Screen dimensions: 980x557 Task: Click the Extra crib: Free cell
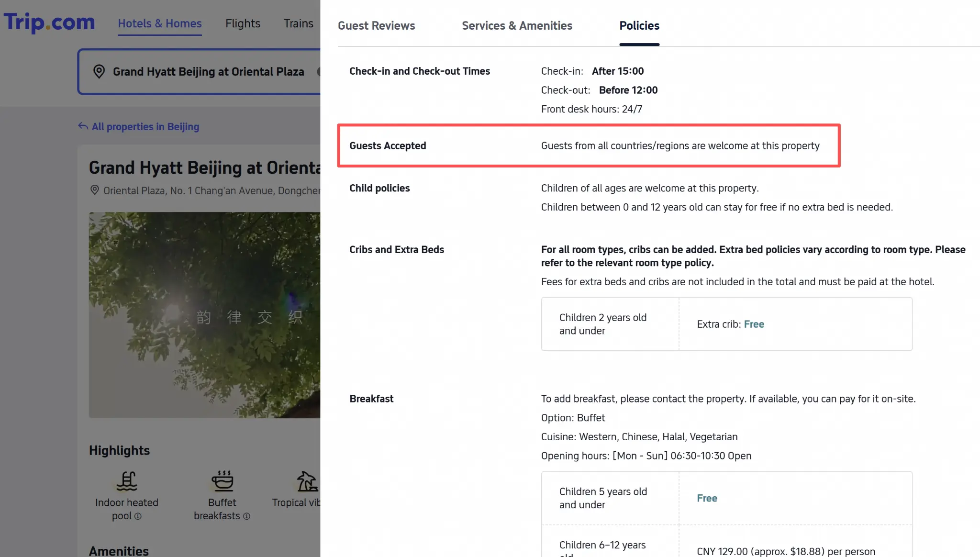(x=795, y=324)
